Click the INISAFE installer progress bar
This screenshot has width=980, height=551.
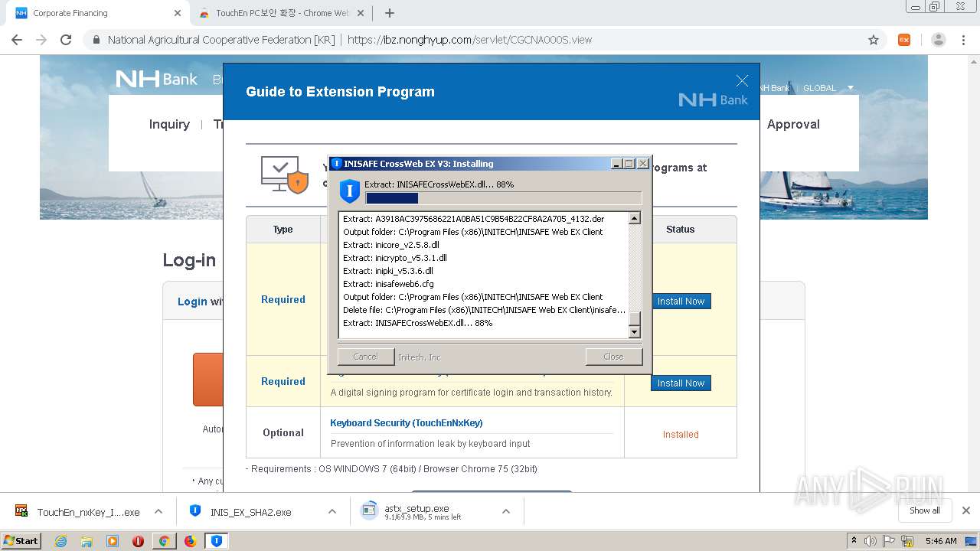pos(503,198)
